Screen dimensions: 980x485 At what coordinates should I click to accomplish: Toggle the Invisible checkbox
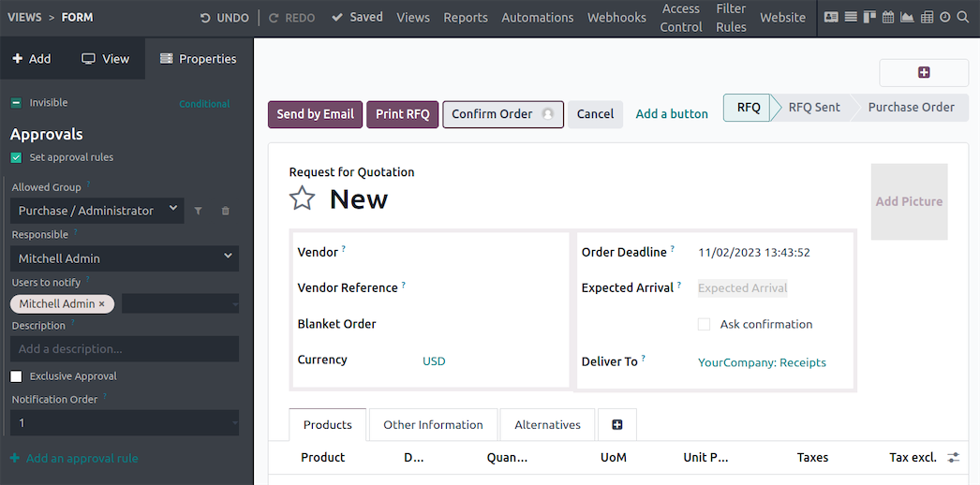coord(16,103)
